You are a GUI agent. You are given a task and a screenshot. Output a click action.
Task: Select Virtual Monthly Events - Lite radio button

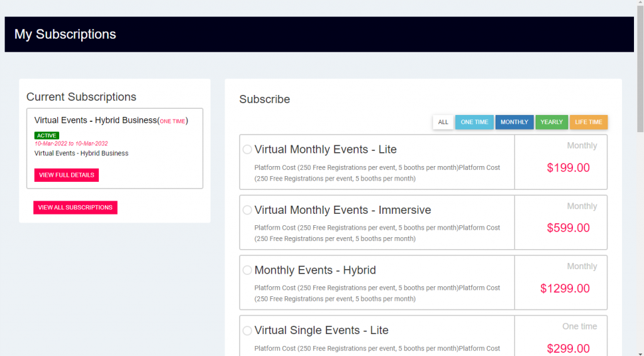coord(247,150)
